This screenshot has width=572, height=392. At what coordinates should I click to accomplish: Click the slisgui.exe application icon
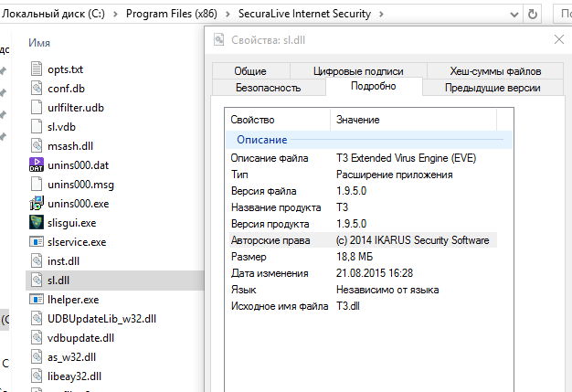37,222
